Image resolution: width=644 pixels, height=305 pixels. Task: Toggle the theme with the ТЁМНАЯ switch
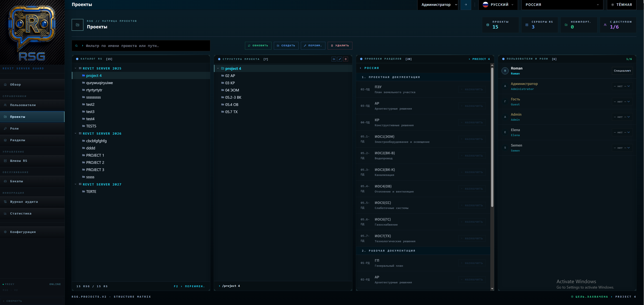click(x=622, y=5)
